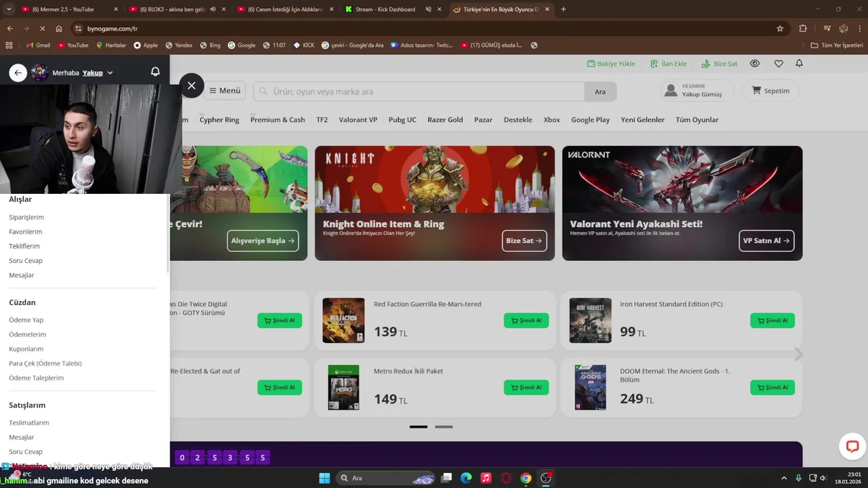Click the back arrow in the sidebar header
This screenshot has width=868, height=488.
click(x=18, y=73)
